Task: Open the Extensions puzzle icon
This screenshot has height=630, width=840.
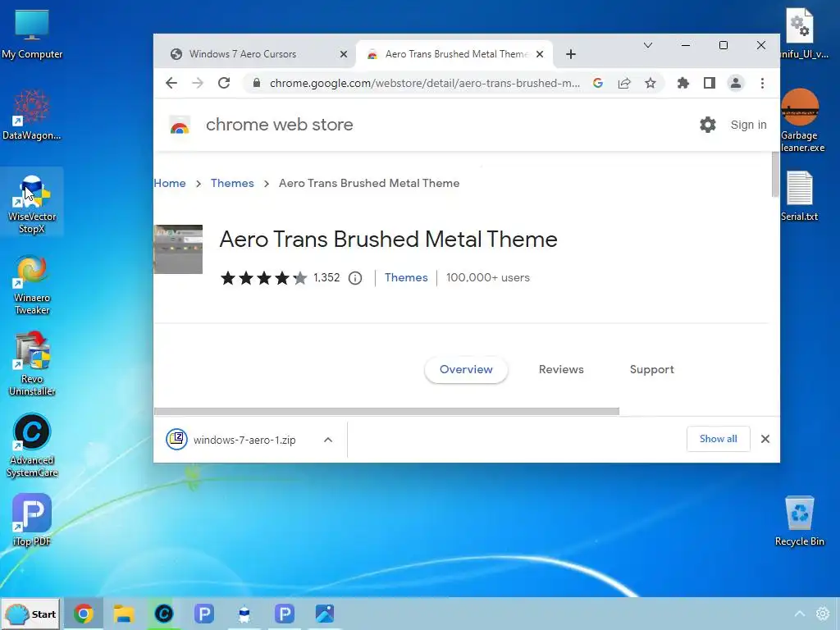Action: point(683,83)
